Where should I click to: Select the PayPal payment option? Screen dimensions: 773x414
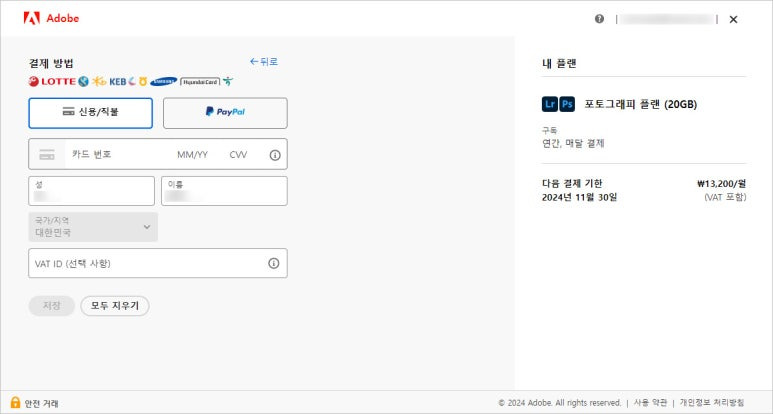tap(225, 113)
